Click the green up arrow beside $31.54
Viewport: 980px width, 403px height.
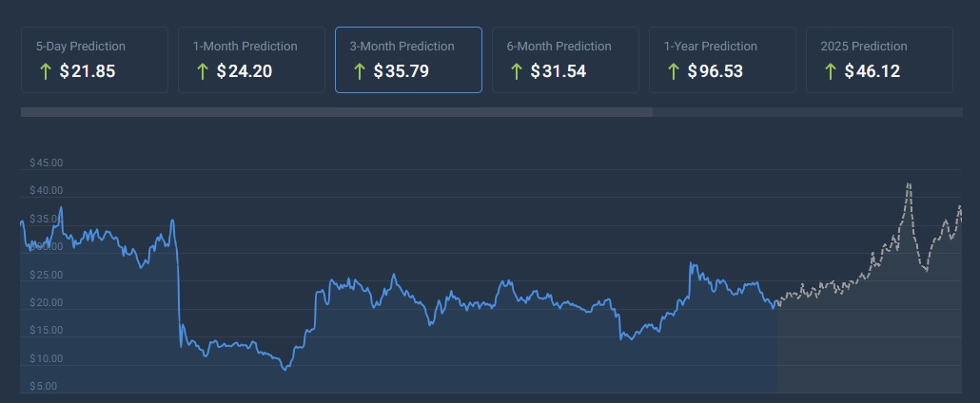tap(516, 71)
